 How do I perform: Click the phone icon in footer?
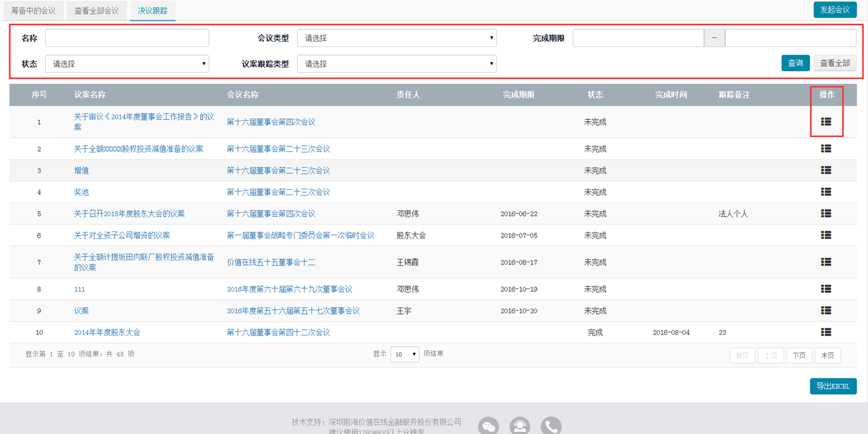pos(551,426)
